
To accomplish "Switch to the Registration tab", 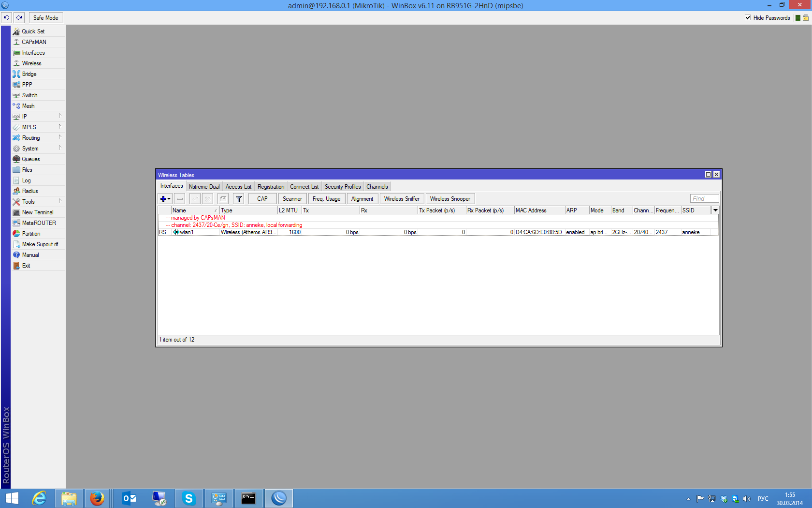I will pyautogui.click(x=271, y=187).
